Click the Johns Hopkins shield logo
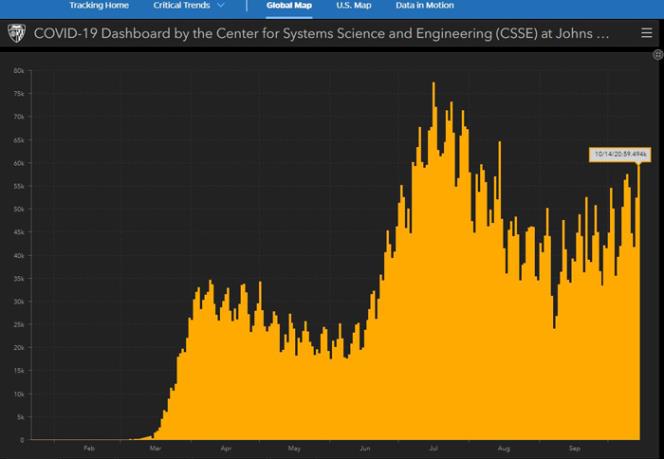This screenshot has width=664, height=459. pyautogui.click(x=17, y=33)
